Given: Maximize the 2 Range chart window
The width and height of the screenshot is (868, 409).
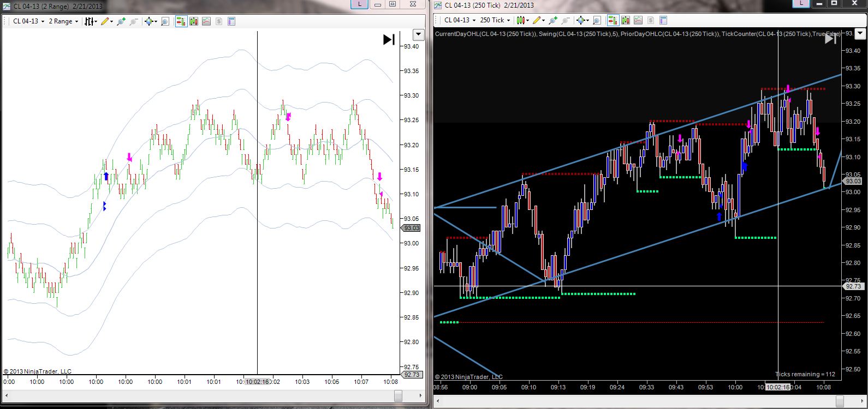Looking at the screenshot, I should pyautogui.click(x=393, y=4).
